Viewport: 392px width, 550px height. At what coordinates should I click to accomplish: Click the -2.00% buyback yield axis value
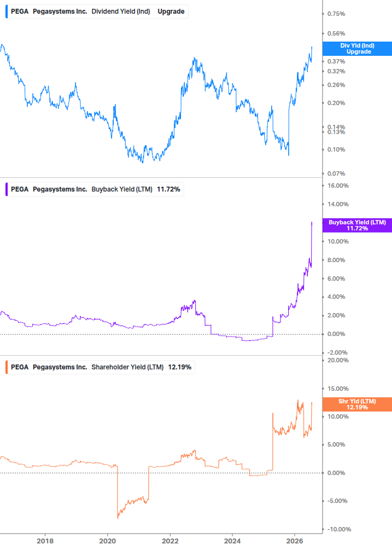[x=337, y=352]
